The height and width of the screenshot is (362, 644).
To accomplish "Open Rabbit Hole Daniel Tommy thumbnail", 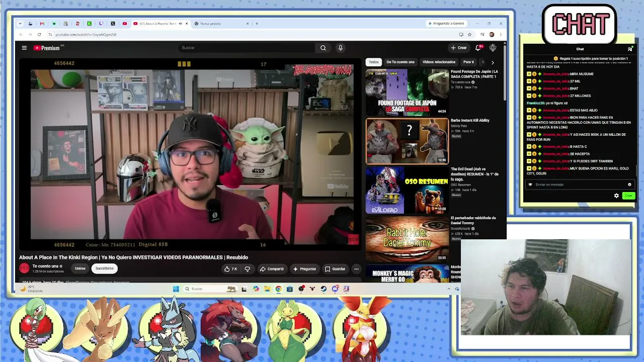I will (407, 238).
